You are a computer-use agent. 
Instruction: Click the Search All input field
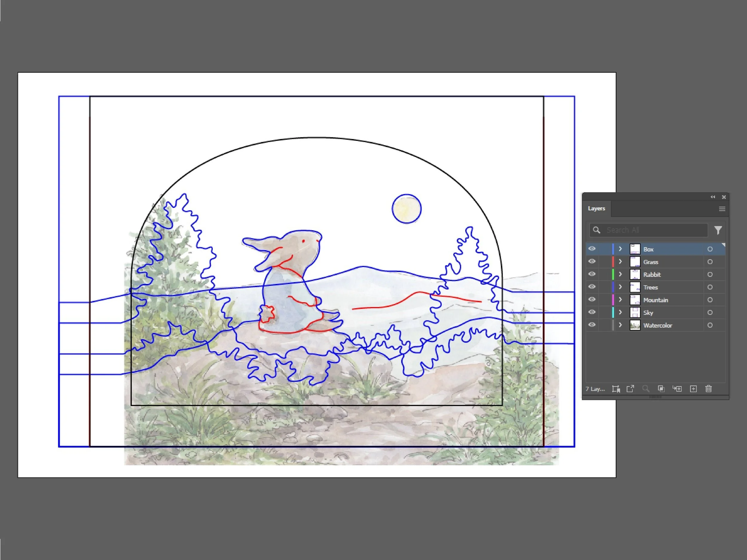click(652, 230)
